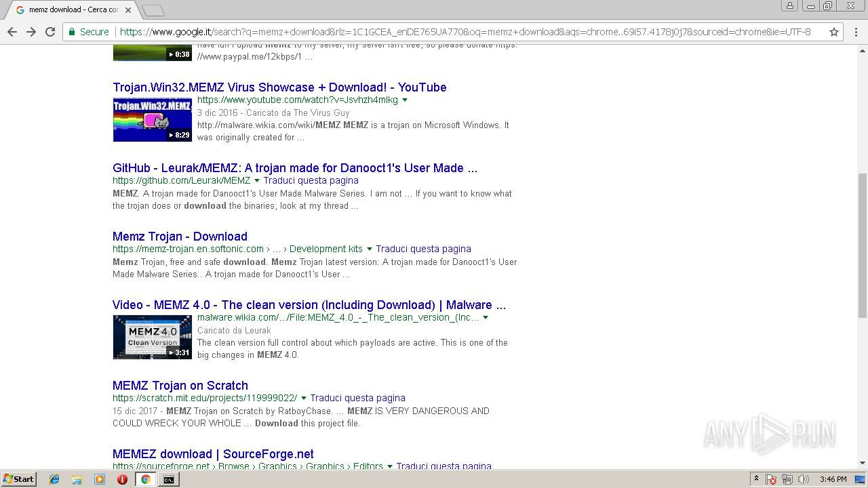868x488 pixels.
Task: Open the Trojan.Win32.MEMZ Virus Showcase result
Action: 279,87
